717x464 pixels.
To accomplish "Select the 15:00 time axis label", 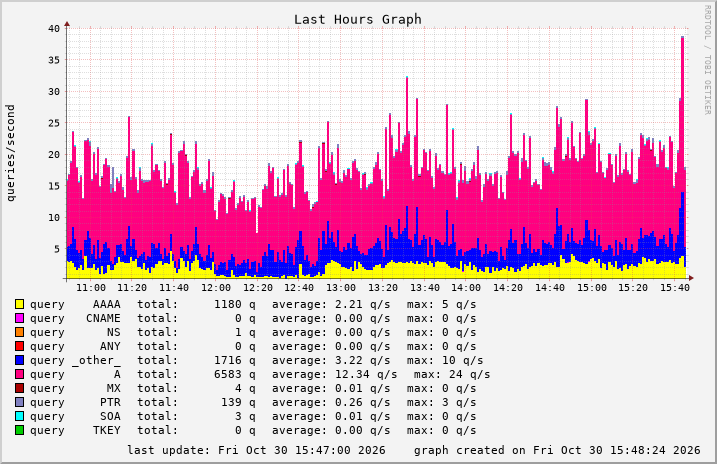I will point(592,288).
